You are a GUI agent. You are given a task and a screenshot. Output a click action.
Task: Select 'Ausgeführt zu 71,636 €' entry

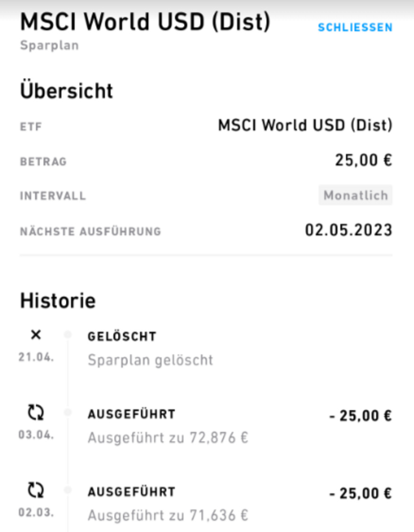(168, 515)
